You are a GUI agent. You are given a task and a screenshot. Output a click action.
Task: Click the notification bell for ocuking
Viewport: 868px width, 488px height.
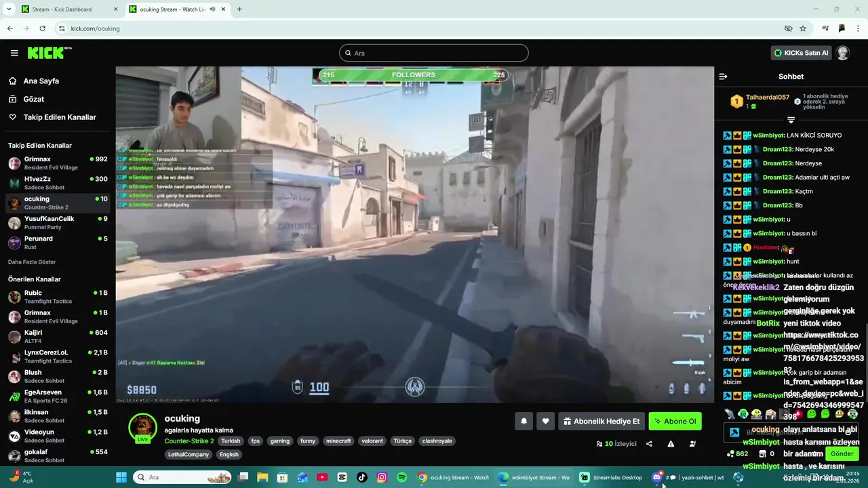[524, 421]
